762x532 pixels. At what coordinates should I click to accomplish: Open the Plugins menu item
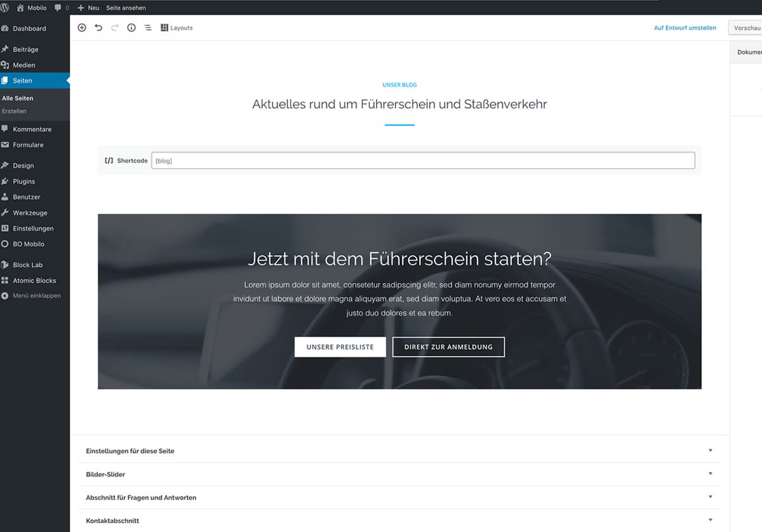(x=24, y=182)
